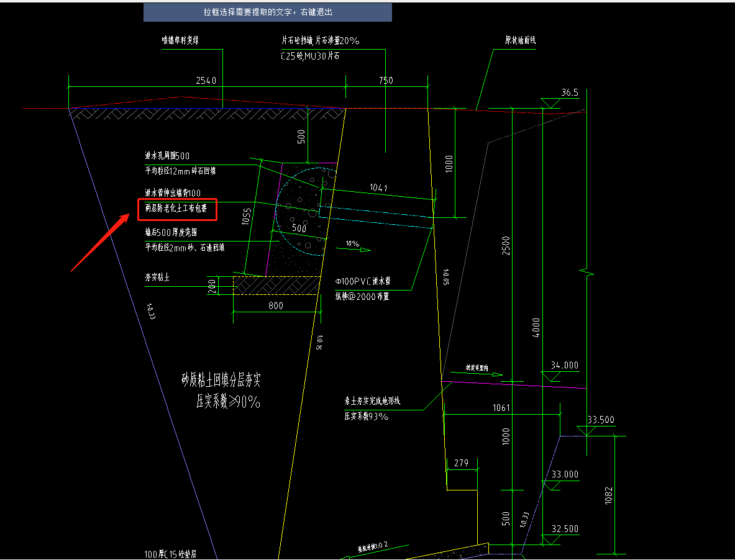This screenshot has height=560, width=735.
Task: Select the 1061 dimension text
Action: (x=500, y=408)
